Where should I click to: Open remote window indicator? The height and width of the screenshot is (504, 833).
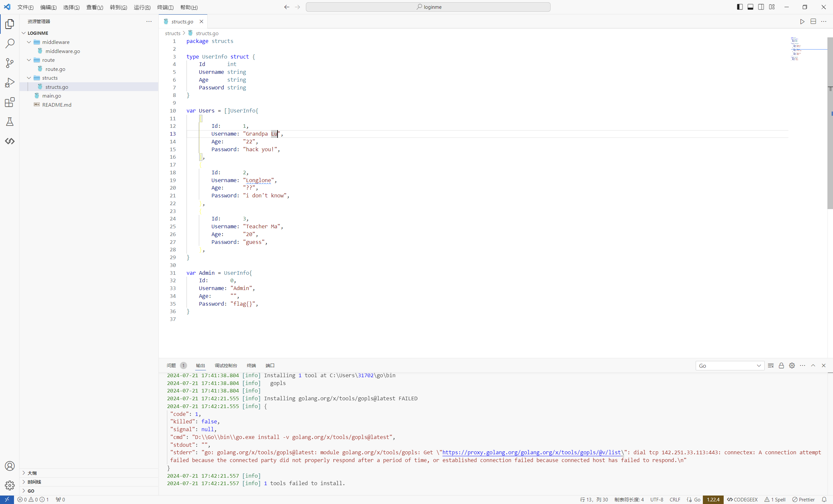(x=7, y=499)
